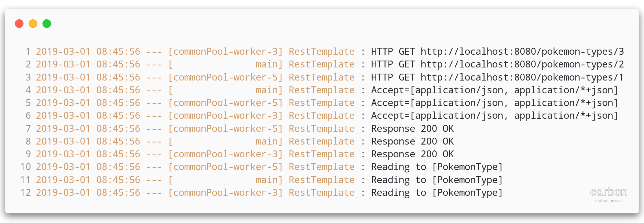Click the carbon watermark logo
This screenshot has width=644, height=223.
(609, 192)
